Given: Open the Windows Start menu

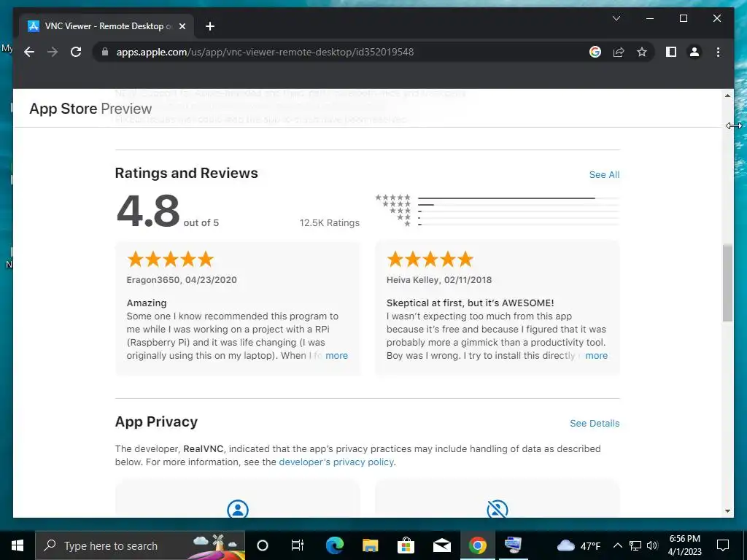Looking at the screenshot, I should tap(18, 545).
